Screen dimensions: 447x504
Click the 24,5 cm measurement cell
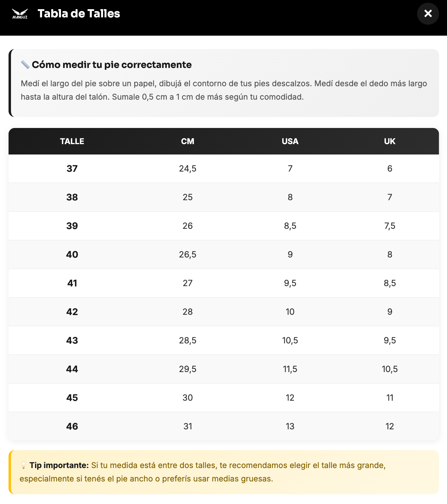tap(188, 169)
